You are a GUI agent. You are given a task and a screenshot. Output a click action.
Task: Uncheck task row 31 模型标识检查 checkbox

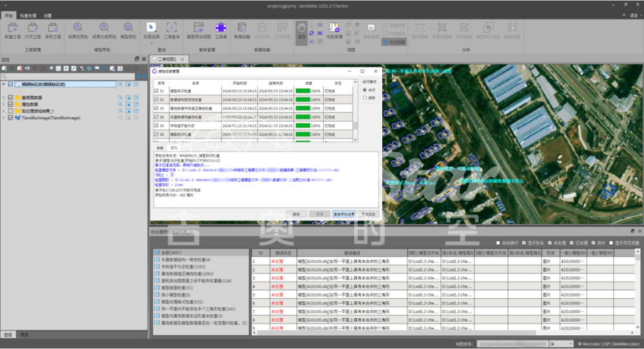(x=157, y=91)
